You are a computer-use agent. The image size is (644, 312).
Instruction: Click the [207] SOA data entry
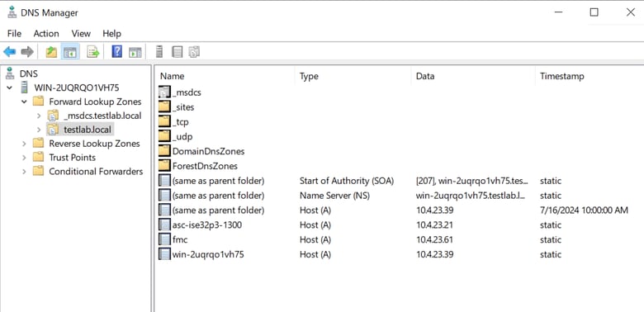pyautogui.click(x=472, y=181)
